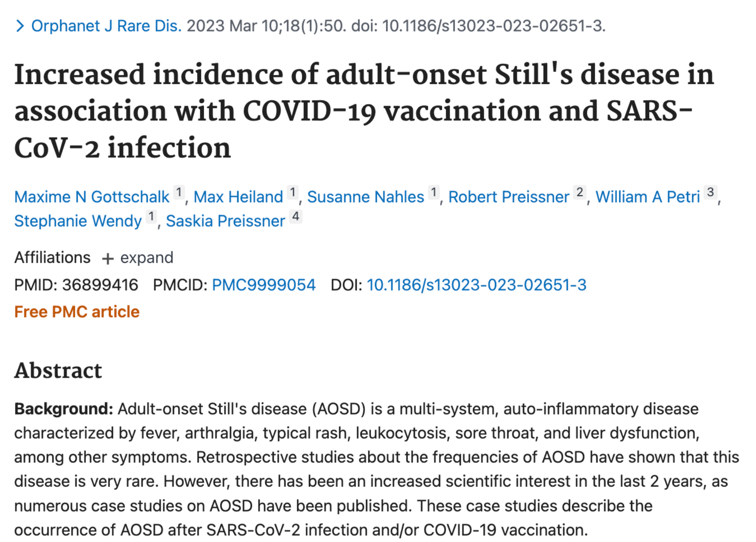Click affiliation superscript 2 after Robert Preissner
Image resolution: width=756 pixels, height=542 pixels.
(x=579, y=192)
